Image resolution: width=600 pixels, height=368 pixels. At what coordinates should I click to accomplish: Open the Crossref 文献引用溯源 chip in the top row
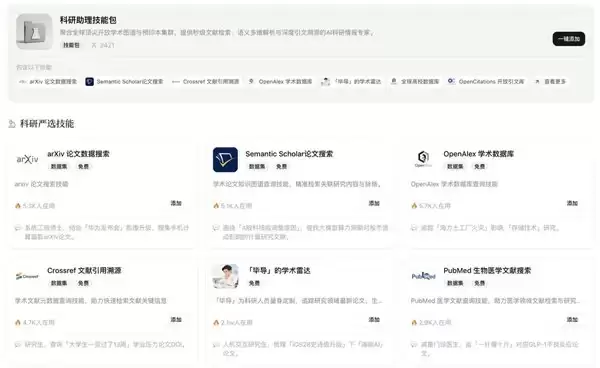tap(205, 81)
